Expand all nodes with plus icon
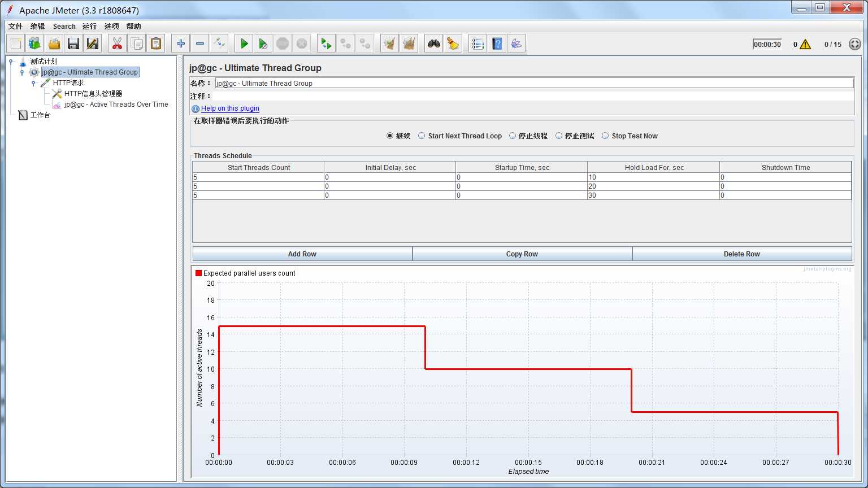The width and height of the screenshot is (868, 488). 181,43
